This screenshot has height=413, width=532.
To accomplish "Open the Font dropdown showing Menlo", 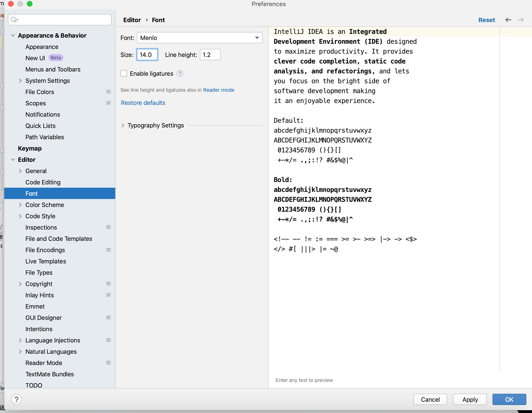I will pos(199,38).
